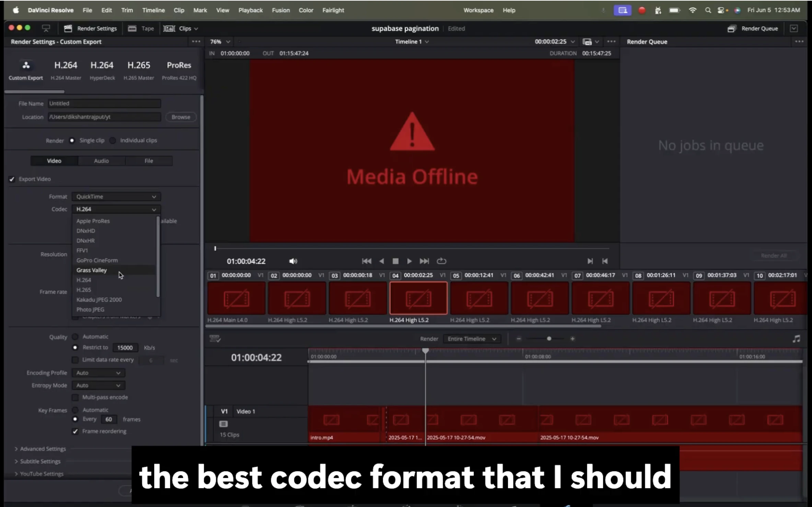Switch to the File tab
This screenshot has width=812, height=507.
[x=149, y=161]
